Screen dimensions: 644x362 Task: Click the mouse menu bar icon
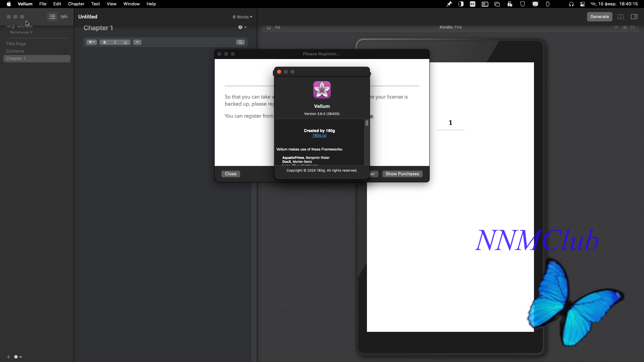click(548, 4)
